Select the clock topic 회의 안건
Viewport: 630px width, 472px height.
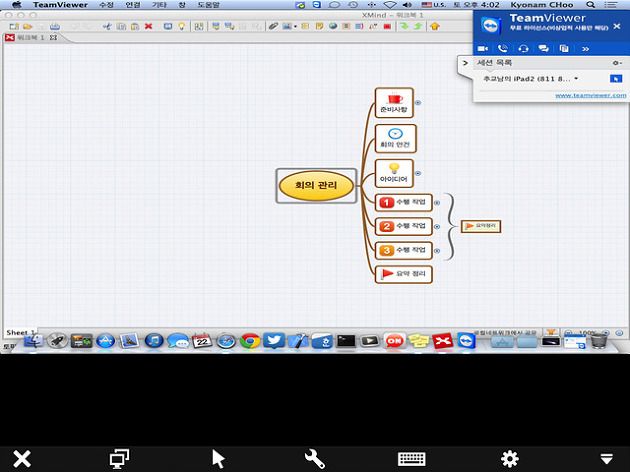coord(395,139)
